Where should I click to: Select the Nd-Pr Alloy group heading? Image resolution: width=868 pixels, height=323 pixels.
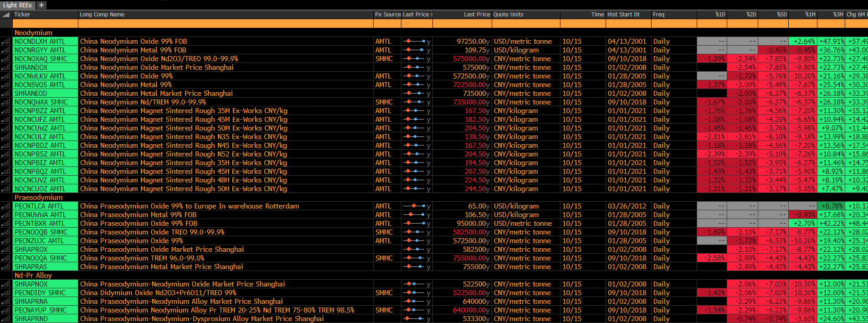(33, 276)
